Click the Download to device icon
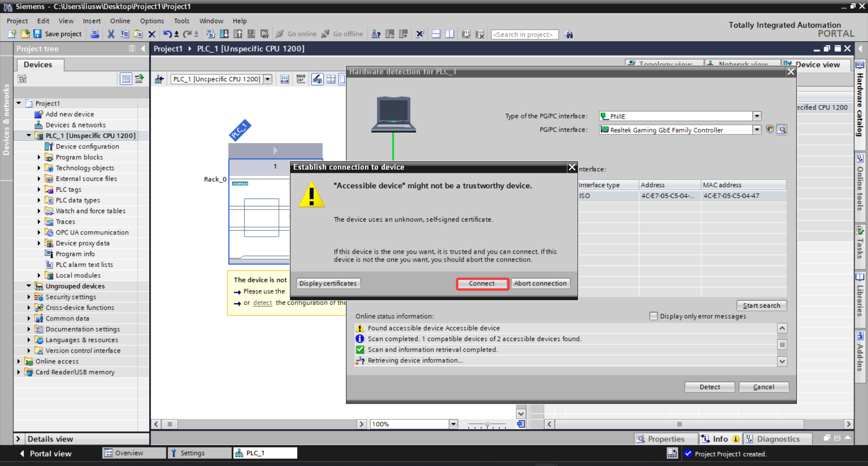The image size is (868, 466). tap(224, 34)
